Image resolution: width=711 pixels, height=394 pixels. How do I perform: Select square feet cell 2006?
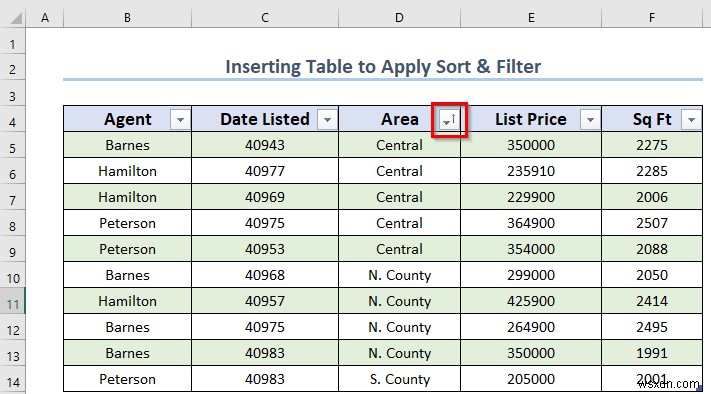652,197
